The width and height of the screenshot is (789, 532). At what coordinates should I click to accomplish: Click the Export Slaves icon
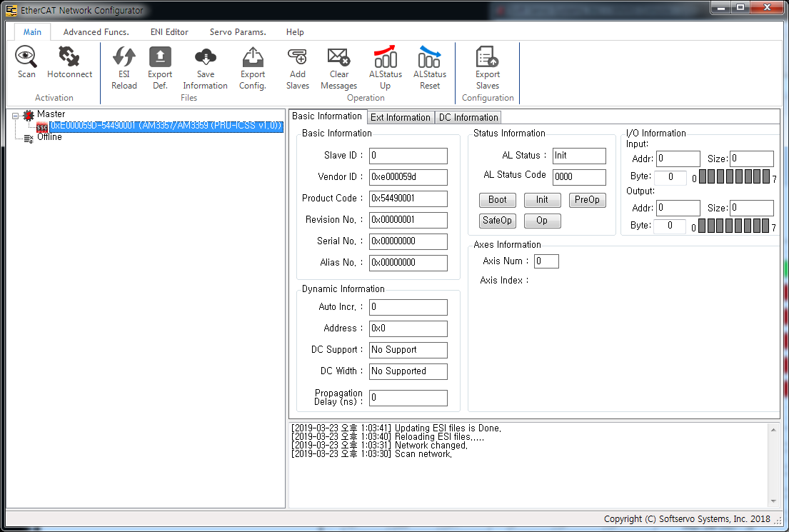tap(488, 56)
